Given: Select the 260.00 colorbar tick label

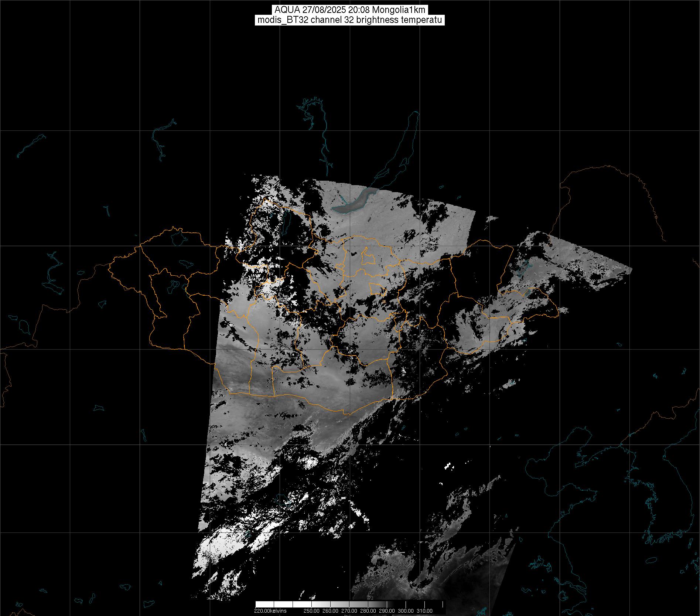Looking at the screenshot, I should tap(330, 610).
